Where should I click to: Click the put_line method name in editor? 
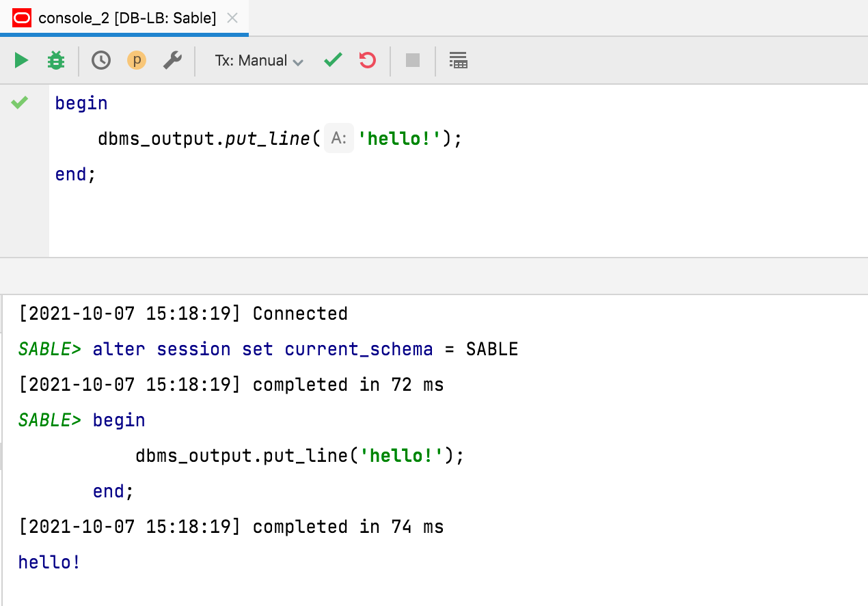[268, 139]
